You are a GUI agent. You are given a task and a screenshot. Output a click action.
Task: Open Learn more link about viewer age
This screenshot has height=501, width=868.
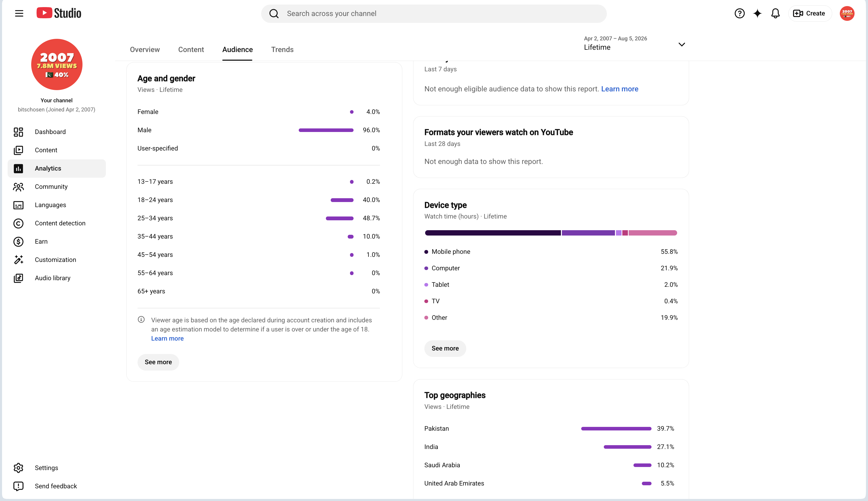point(167,339)
